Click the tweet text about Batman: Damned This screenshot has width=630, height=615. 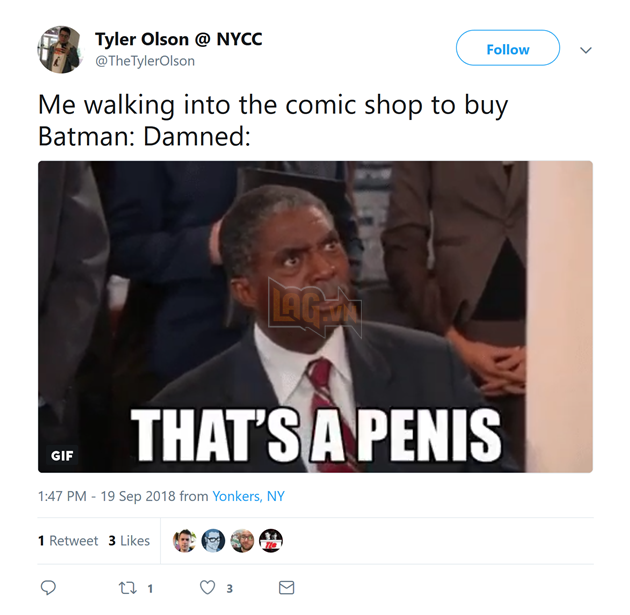273,121
